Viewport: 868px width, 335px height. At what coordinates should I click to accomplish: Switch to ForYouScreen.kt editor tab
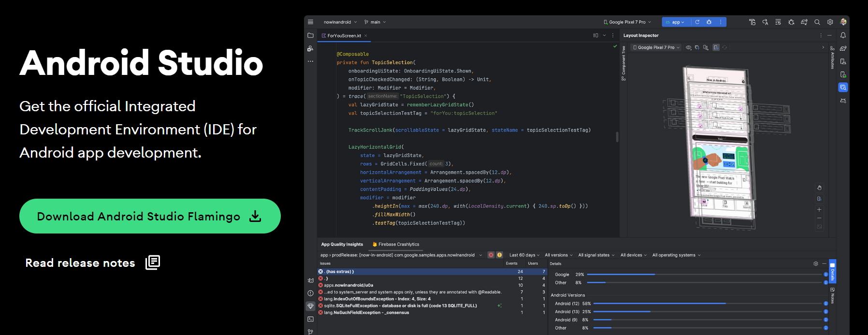pyautogui.click(x=344, y=35)
